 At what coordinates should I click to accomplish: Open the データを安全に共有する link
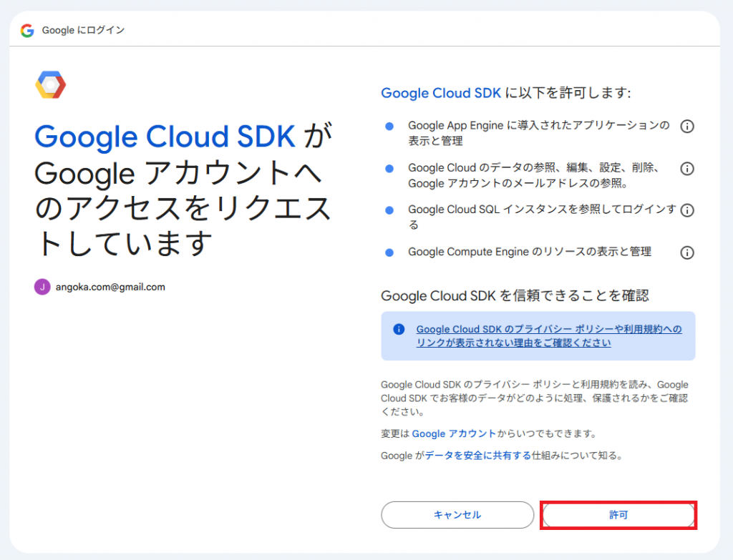click(x=477, y=455)
